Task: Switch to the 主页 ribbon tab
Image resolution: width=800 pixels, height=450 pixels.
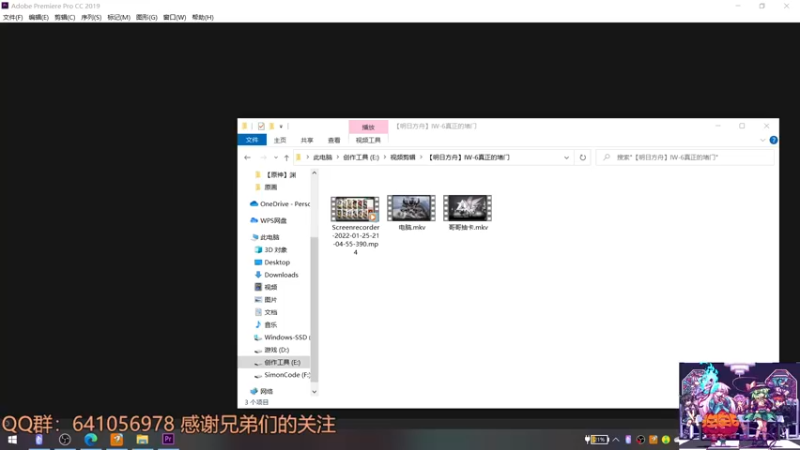Action: click(280, 140)
